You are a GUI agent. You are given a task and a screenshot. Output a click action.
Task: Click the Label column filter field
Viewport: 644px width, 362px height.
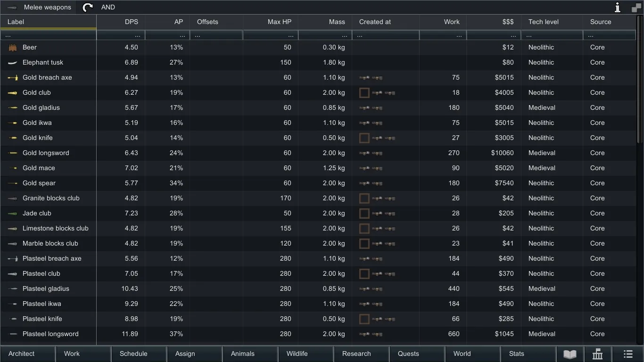[x=49, y=36]
